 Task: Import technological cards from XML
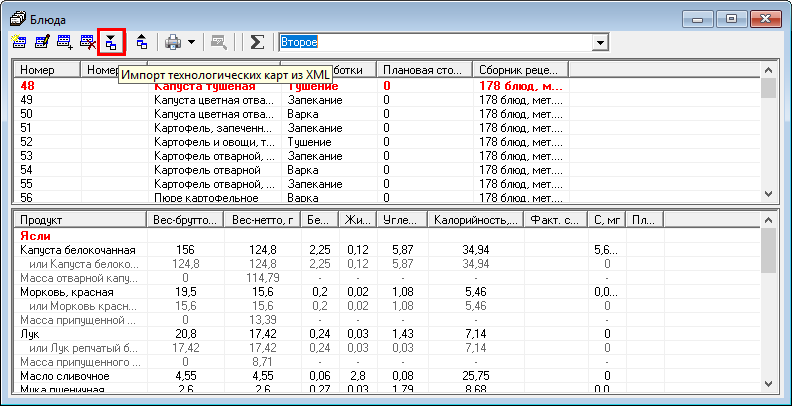pyautogui.click(x=111, y=43)
